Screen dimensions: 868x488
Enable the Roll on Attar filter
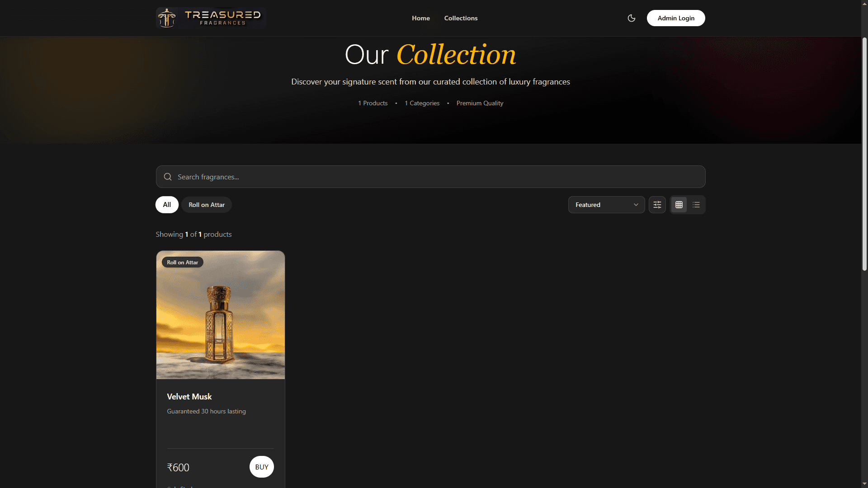[206, 204]
